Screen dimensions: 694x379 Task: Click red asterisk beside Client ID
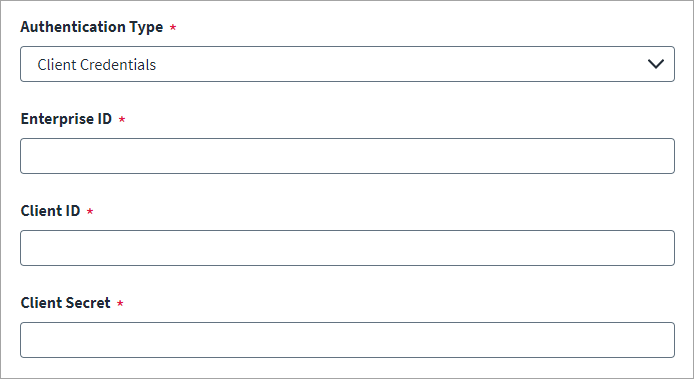[90, 211]
